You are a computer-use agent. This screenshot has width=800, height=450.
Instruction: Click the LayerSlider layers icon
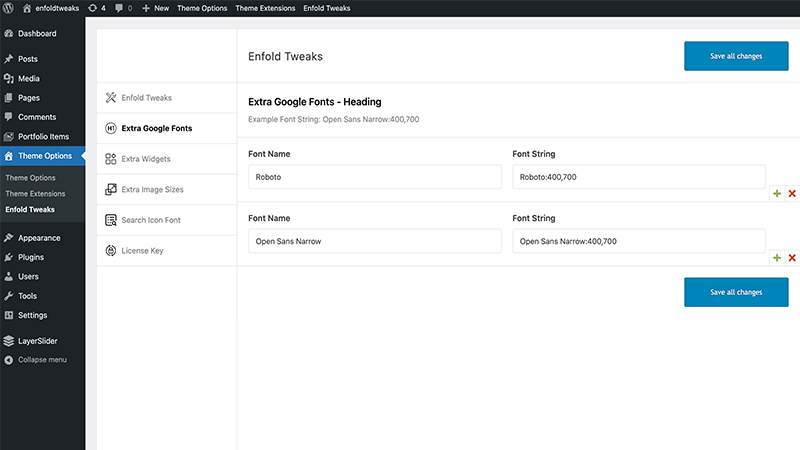coord(9,341)
